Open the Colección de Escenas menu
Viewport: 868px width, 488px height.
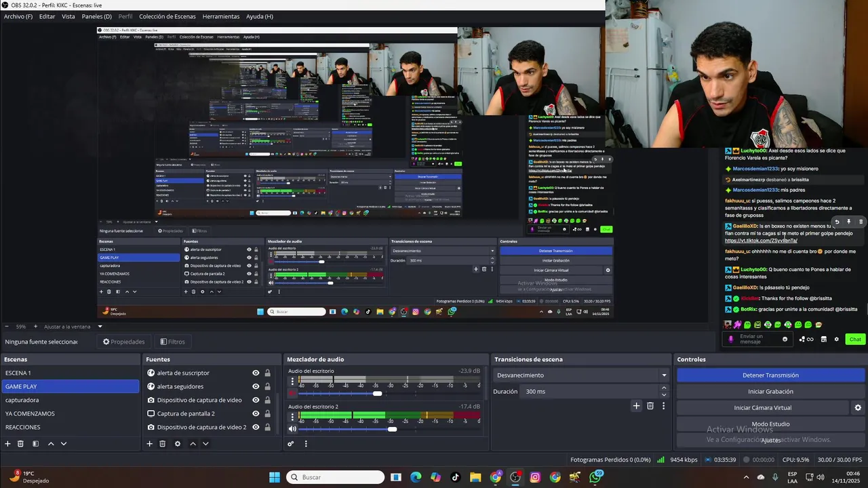tap(167, 16)
